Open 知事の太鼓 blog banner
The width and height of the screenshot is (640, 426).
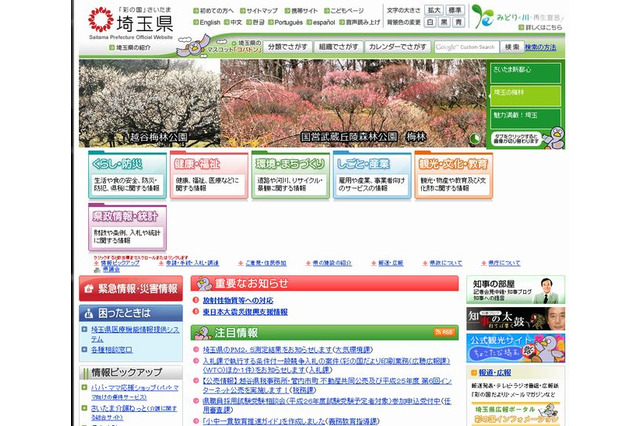(516, 319)
